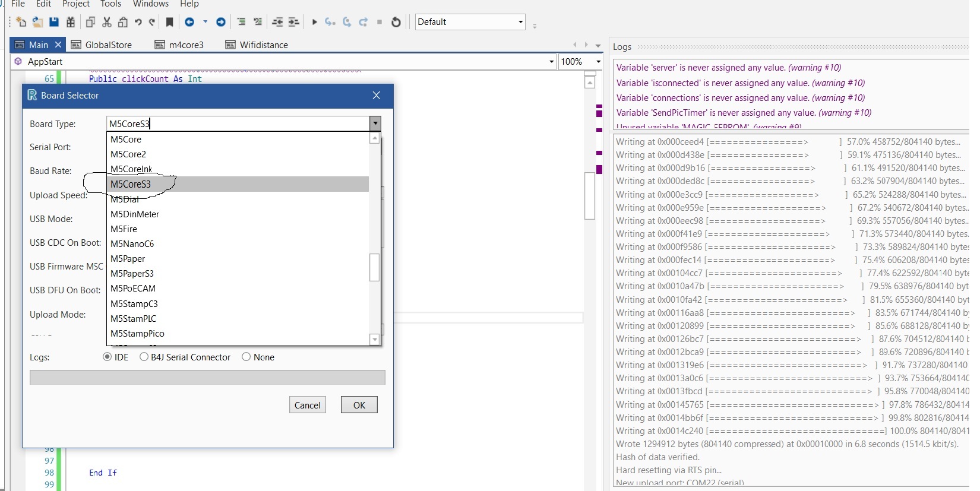Viewport: 980px width, 491px height.
Task: Choose M5CoreInk from the board list
Action: point(238,169)
